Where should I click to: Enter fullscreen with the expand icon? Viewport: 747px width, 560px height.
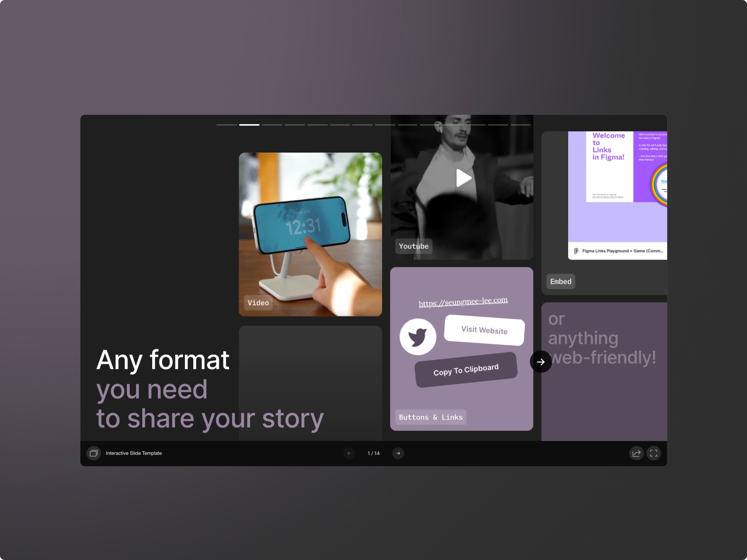[x=654, y=453]
